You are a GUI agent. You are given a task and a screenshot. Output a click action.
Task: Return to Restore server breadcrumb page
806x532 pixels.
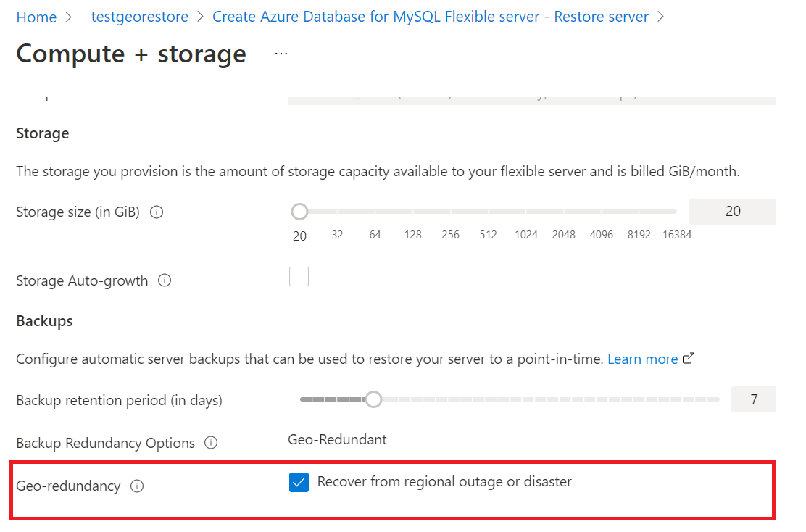pyautogui.click(x=431, y=17)
